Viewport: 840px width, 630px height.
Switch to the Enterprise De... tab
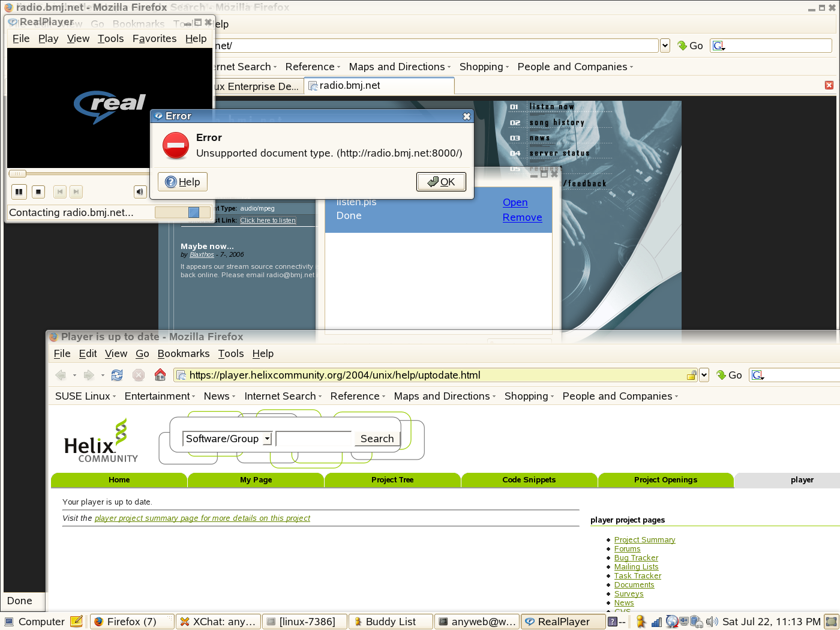258,86
